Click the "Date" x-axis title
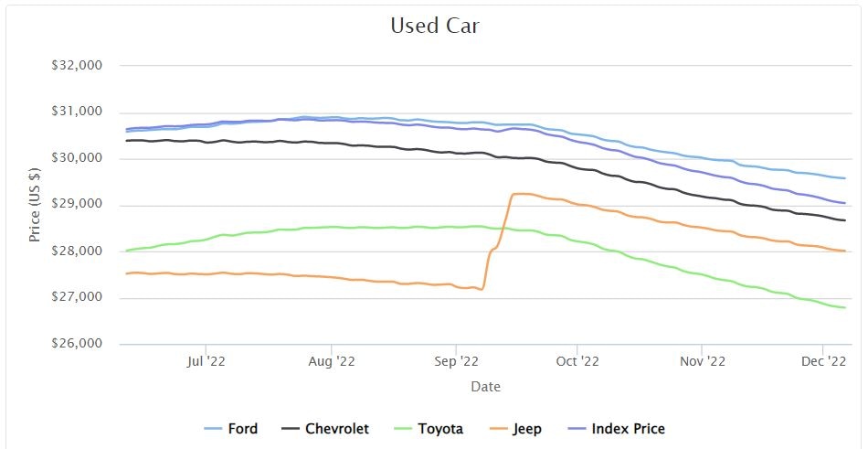This screenshot has height=449, width=868. click(x=485, y=387)
